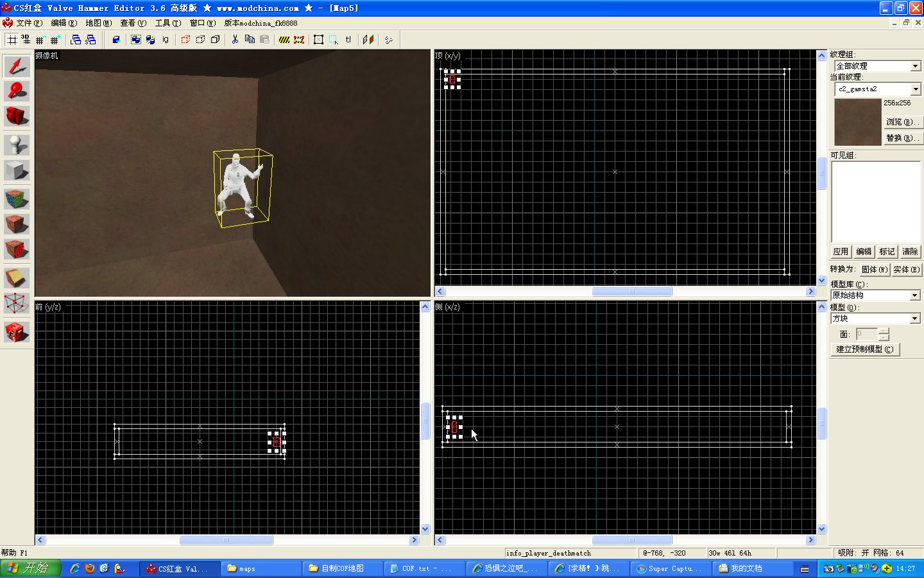This screenshot has width=924, height=578.
Task: Toggle auto selection mode icon
Action: coord(333,40)
